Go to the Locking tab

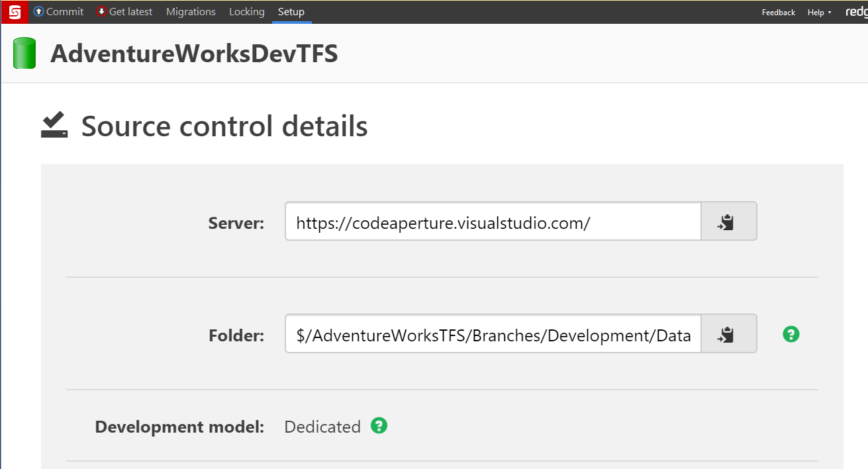pos(246,12)
